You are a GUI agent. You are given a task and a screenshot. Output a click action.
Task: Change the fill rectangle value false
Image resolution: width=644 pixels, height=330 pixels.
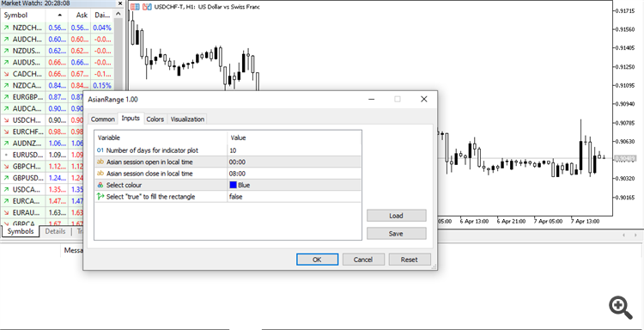pos(295,197)
